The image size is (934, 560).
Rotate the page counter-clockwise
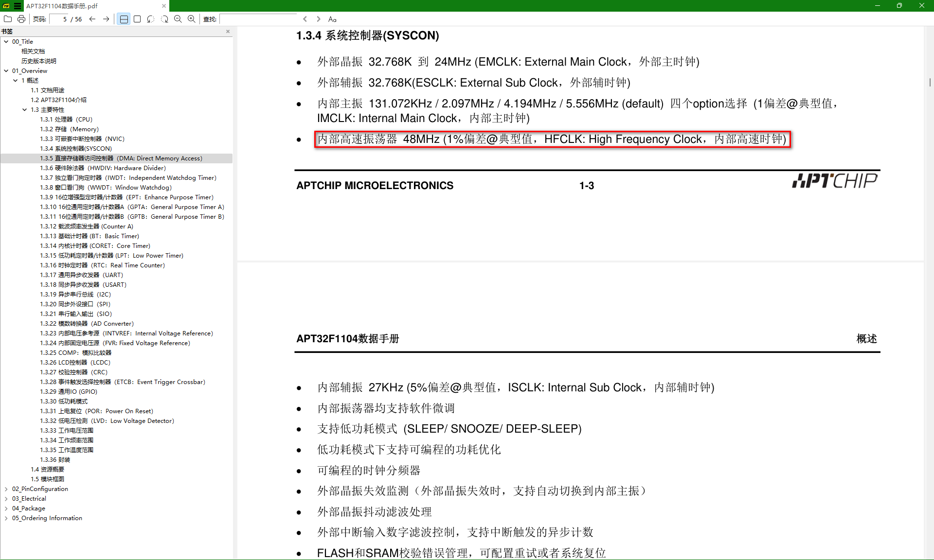[x=151, y=19]
